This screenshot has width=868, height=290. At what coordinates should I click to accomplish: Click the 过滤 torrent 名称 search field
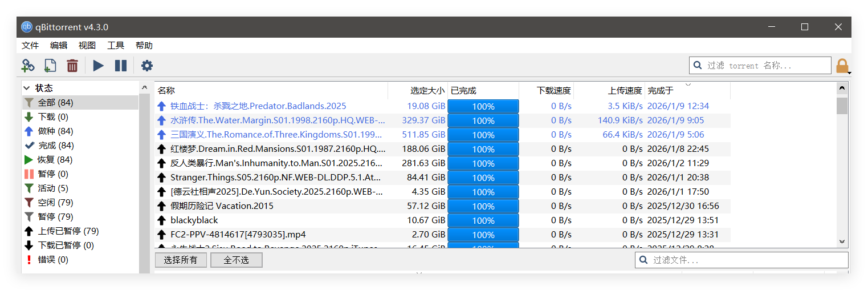(760, 66)
